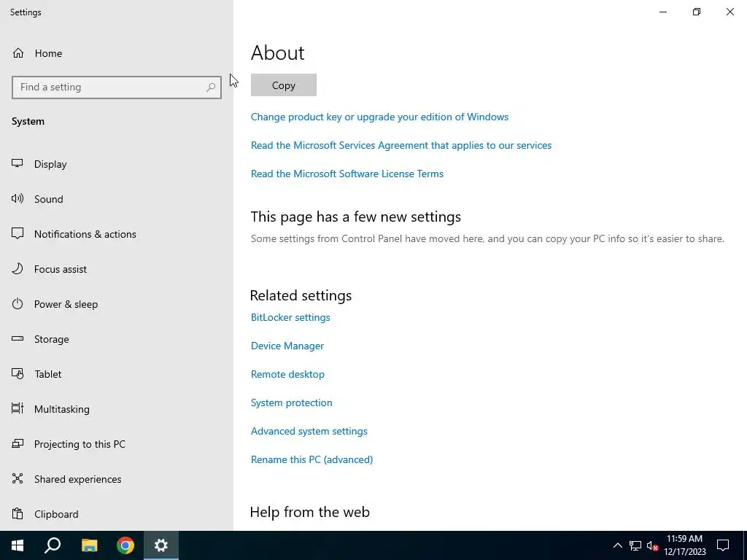Viewport: 747px width, 560px height.
Task: Select Shared experiences
Action: 117,478
